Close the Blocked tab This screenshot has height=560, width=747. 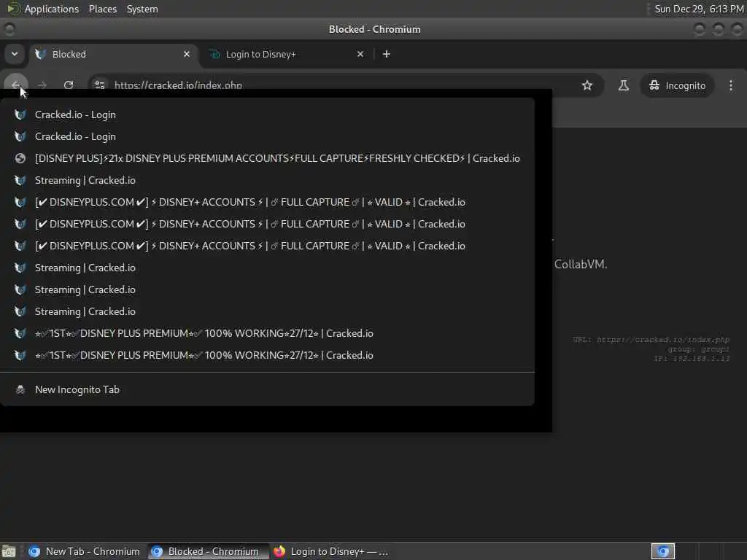(187, 54)
